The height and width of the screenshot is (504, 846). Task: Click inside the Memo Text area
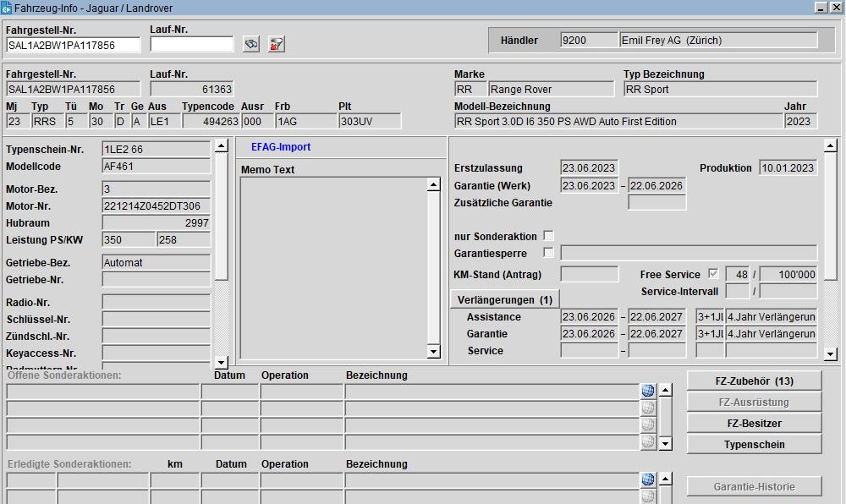pyautogui.click(x=333, y=268)
